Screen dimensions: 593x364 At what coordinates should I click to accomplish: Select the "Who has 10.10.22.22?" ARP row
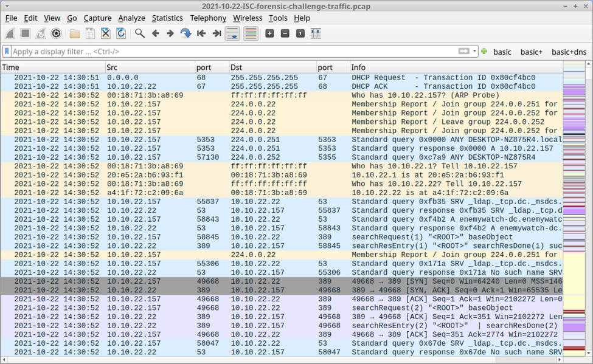point(282,184)
